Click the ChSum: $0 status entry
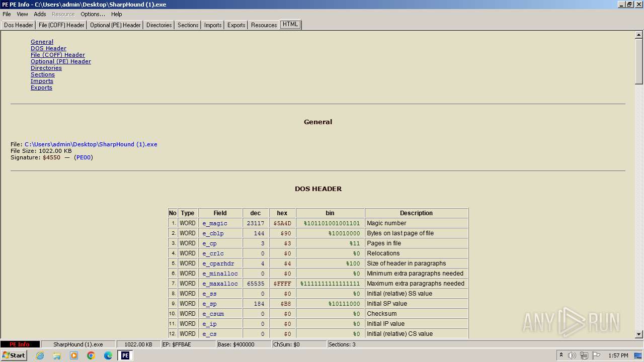Image resolution: width=644 pixels, height=362 pixels. [299, 344]
